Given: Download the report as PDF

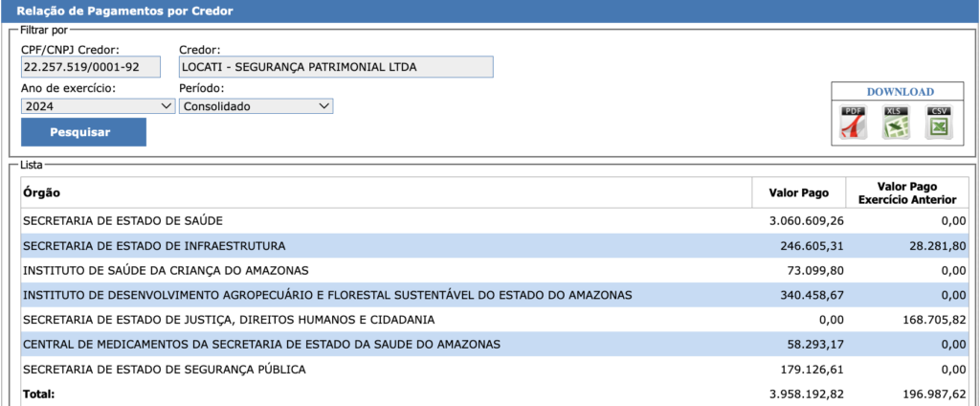Looking at the screenshot, I should (853, 124).
